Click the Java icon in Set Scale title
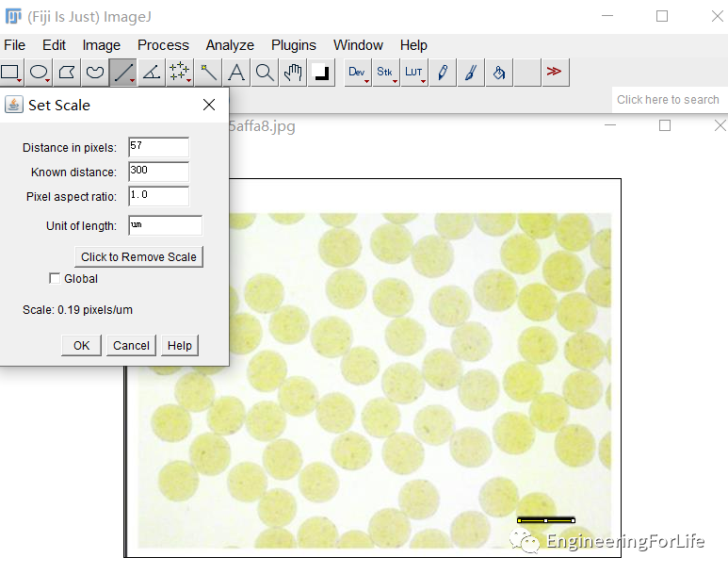The image size is (728, 574). [x=14, y=105]
